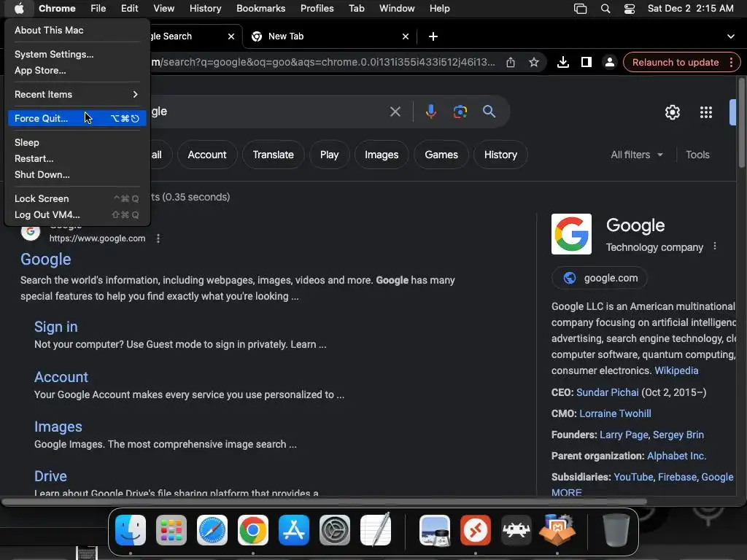Open Chrome downloads icon
Viewport: 747px width, 560px height.
[562, 63]
